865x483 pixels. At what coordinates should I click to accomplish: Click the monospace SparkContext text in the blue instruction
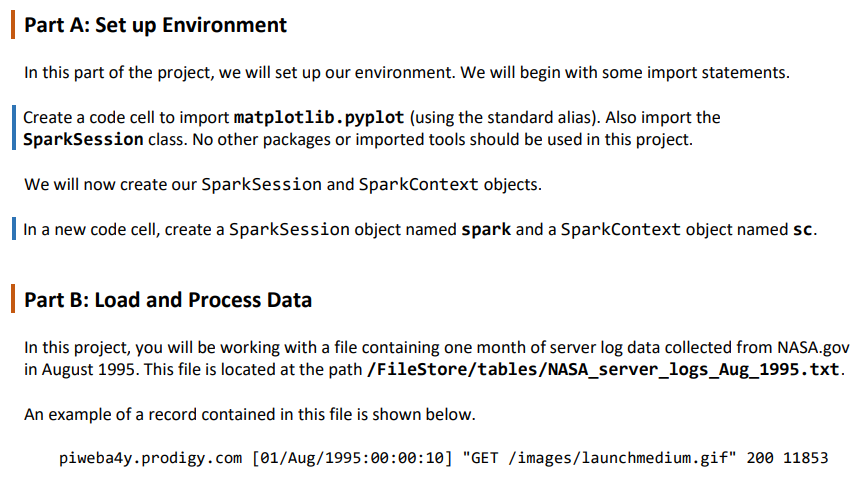point(621,229)
